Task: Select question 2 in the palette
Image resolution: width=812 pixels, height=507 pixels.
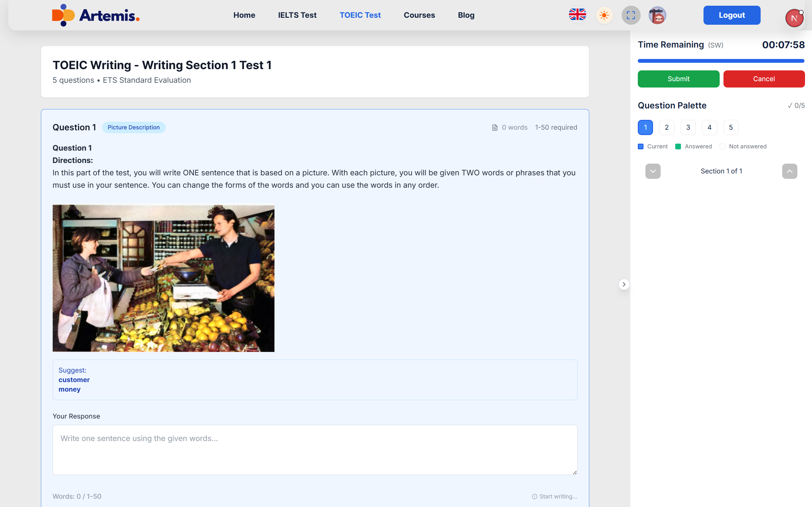Action: pos(666,127)
